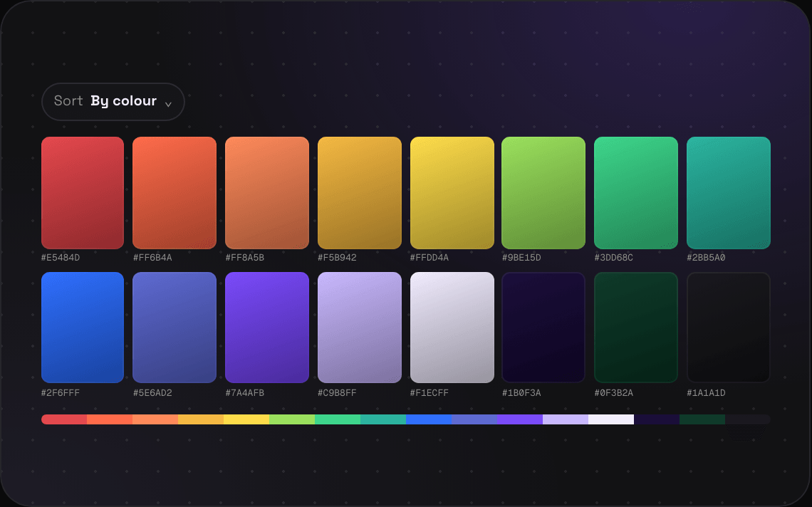
Task: Choose the #F5B942 amber swatch card
Action: pos(360,193)
